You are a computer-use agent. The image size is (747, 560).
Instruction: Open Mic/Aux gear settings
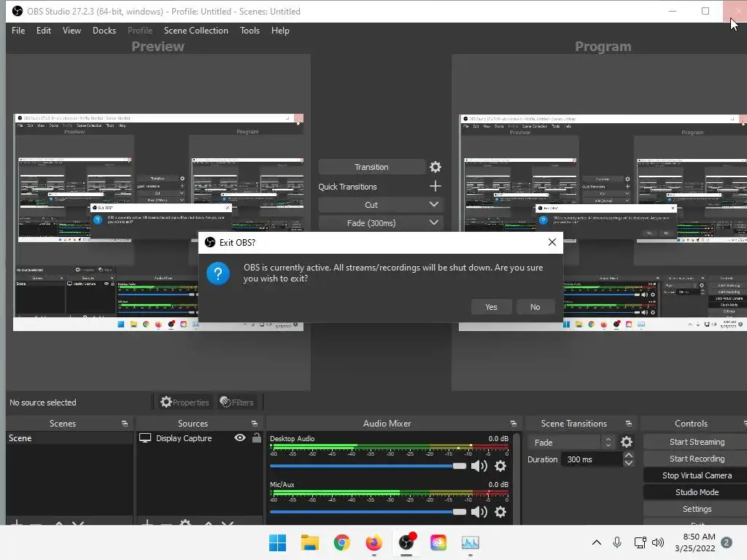coord(500,512)
